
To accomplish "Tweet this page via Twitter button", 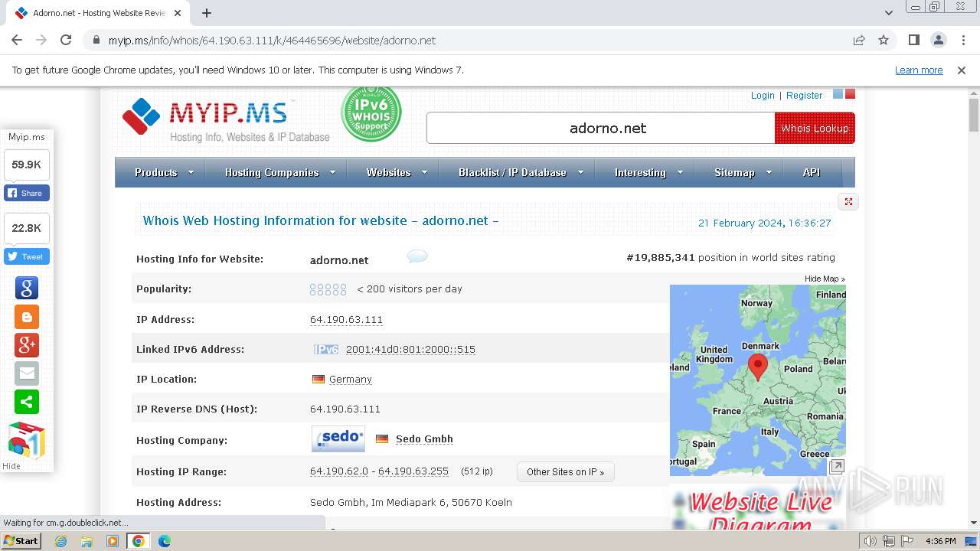I will [x=27, y=256].
